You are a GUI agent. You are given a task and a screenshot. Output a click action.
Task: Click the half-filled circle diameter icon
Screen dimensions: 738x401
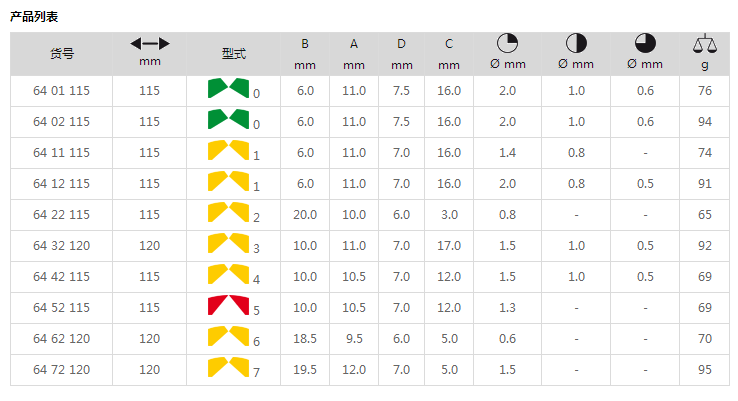point(576,44)
